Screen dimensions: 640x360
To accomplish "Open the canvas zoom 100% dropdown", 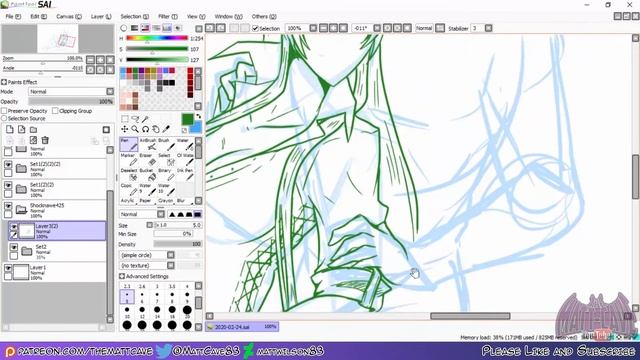I will pyautogui.click(x=313, y=28).
